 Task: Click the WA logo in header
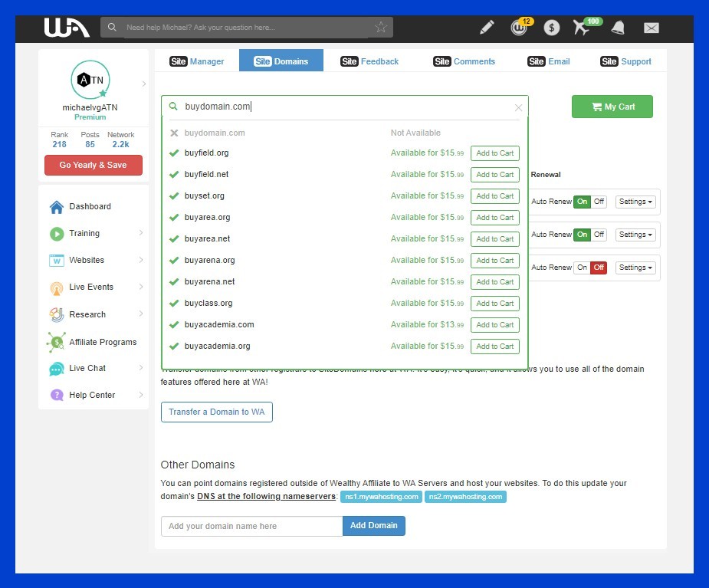coord(67,28)
